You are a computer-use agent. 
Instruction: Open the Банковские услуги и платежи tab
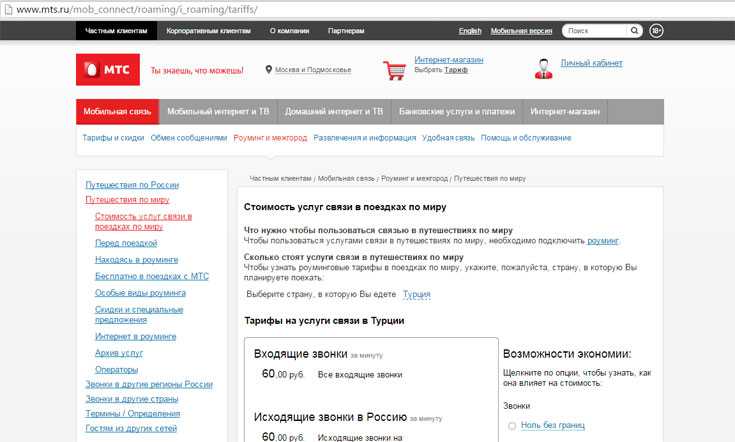tap(457, 112)
